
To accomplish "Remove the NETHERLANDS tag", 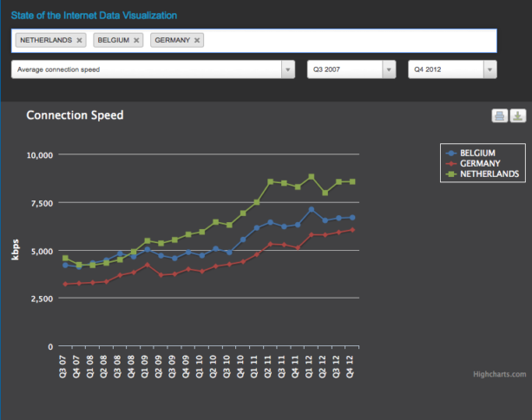I will coord(80,40).
